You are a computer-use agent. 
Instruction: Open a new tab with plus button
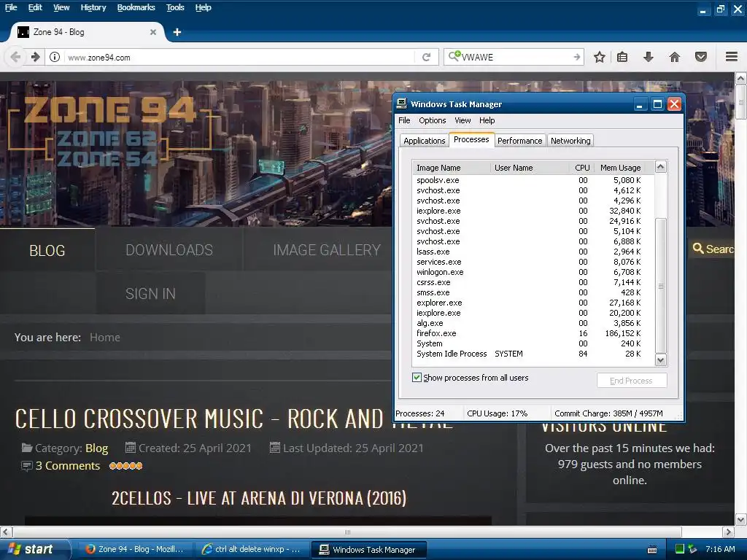(177, 32)
